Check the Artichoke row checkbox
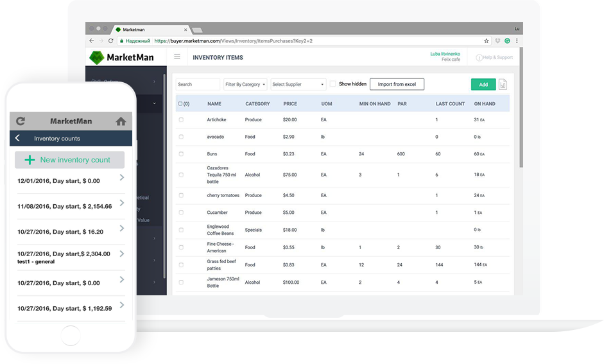This screenshot has height=364, width=604. 181,120
